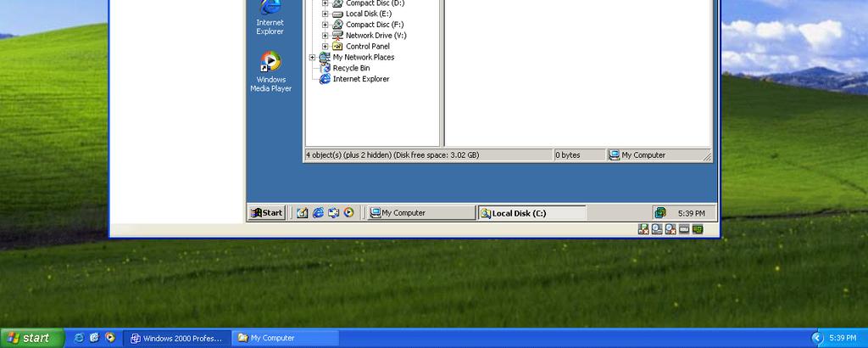Open the green XP start button
Image resolution: width=868 pixels, height=348 pixels.
[31, 338]
